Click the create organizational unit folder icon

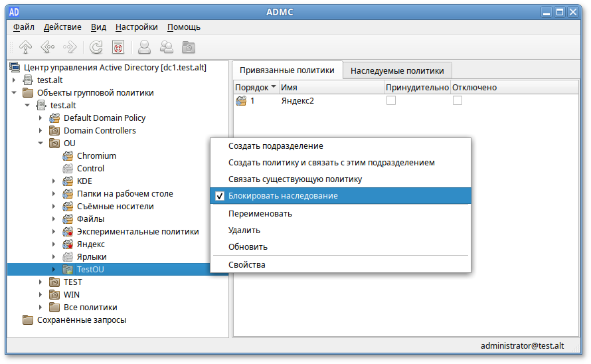tap(189, 47)
